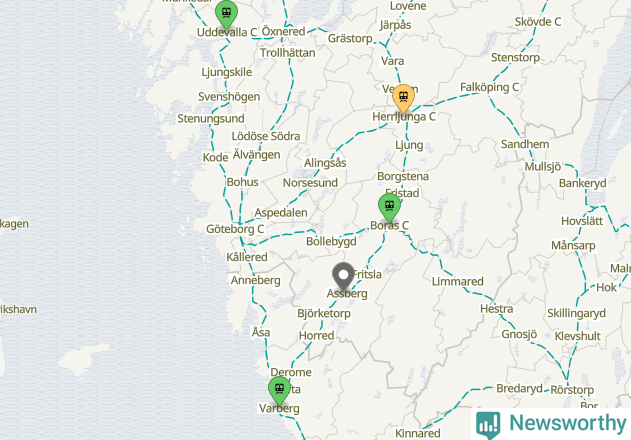Open the Newsworthy attribution link text

[568, 423]
